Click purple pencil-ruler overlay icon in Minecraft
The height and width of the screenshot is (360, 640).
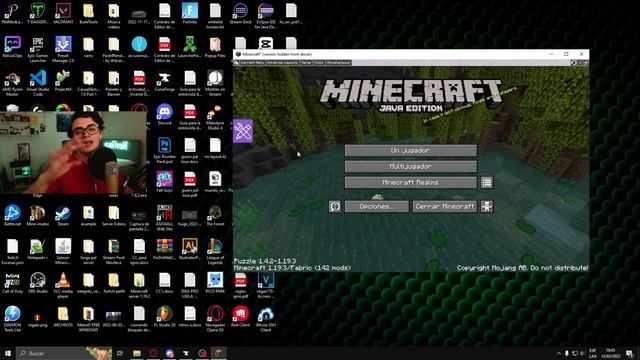tap(243, 131)
